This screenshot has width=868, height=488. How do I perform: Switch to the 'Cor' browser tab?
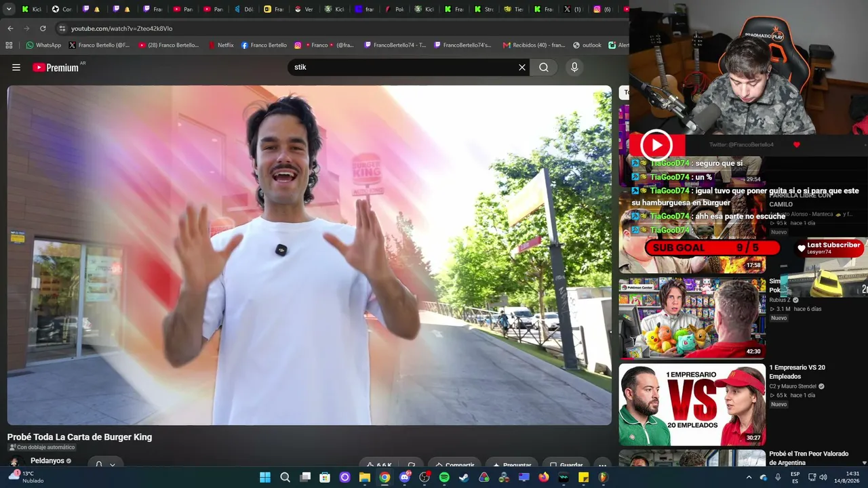[62, 9]
